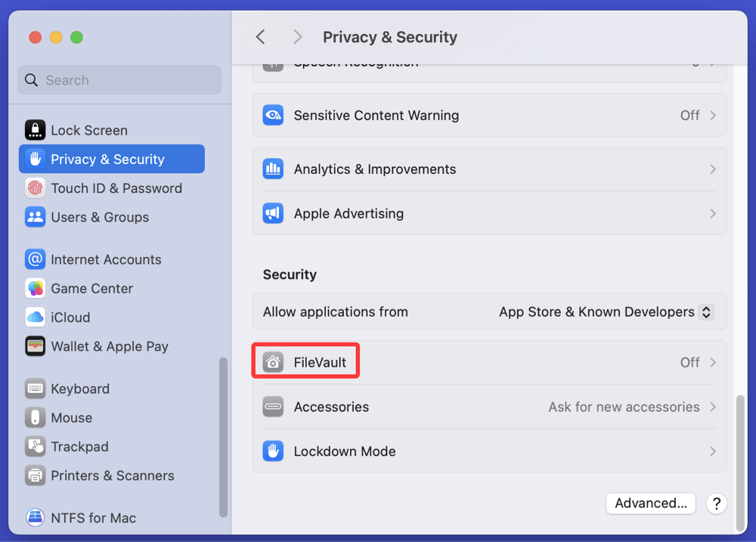
Task: Select Keyboard in the sidebar
Action: tap(80, 389)
